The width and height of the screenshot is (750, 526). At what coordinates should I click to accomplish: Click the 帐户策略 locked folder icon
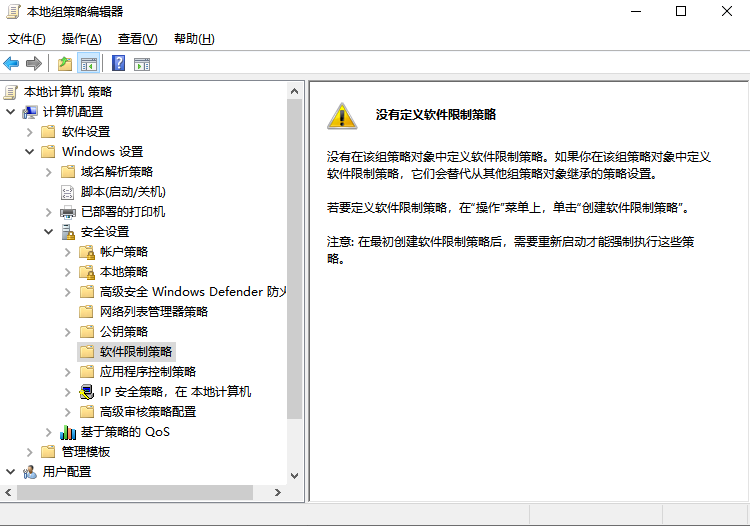[x=87, y=252]
